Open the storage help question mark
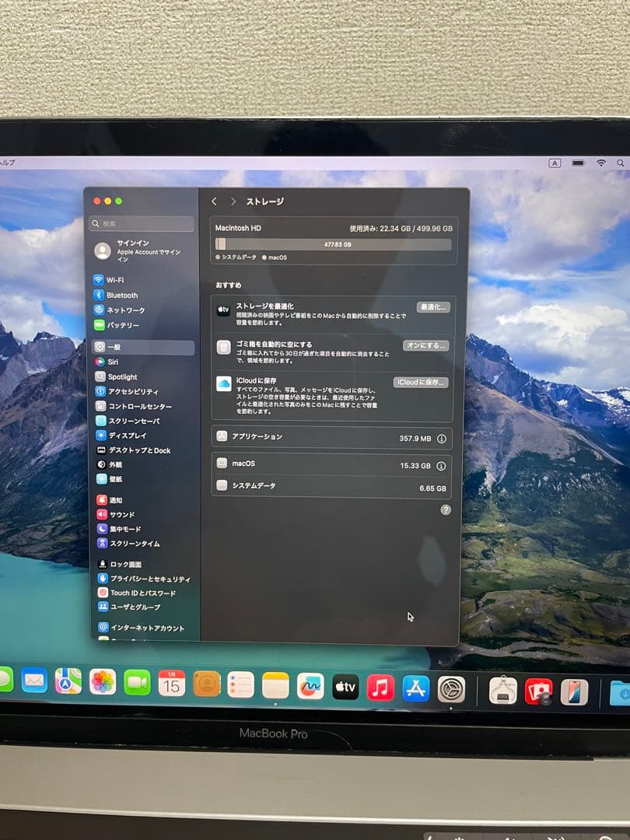 (x=445, y=509)
